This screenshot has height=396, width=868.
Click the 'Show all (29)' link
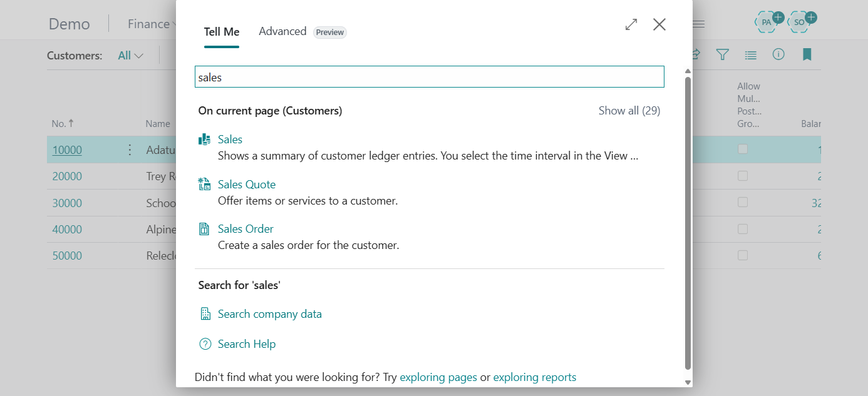point(629,110)
